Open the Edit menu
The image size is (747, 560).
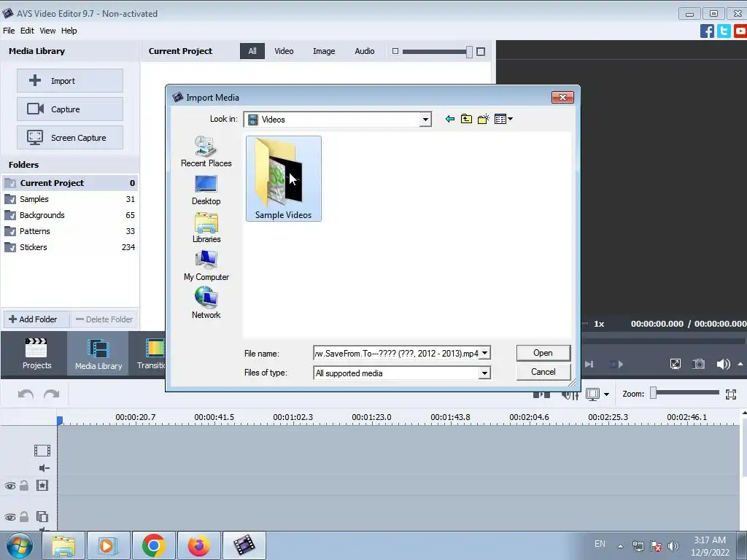(x=27, y=31)
